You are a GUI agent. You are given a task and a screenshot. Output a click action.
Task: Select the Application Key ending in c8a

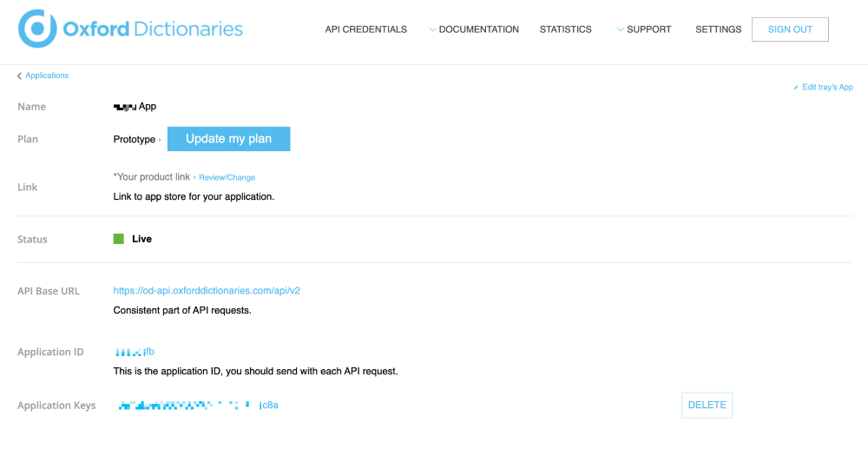coord(198,406)
